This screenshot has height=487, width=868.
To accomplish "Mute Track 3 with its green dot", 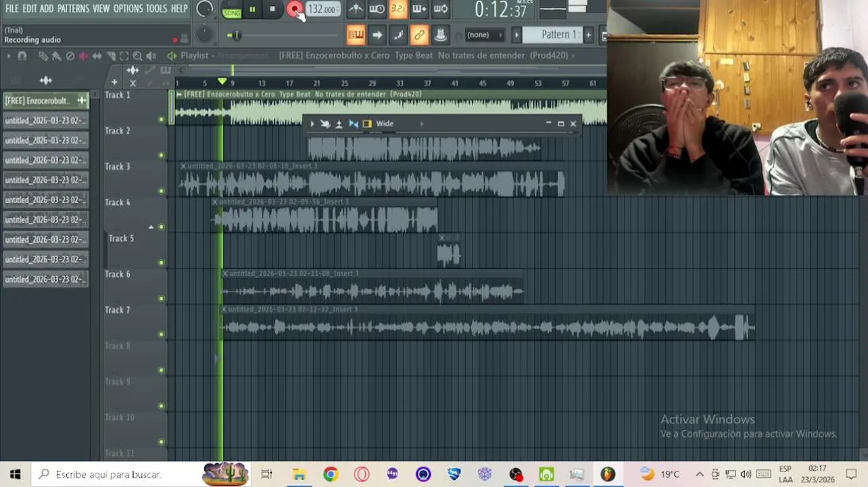I will [161, 191].
